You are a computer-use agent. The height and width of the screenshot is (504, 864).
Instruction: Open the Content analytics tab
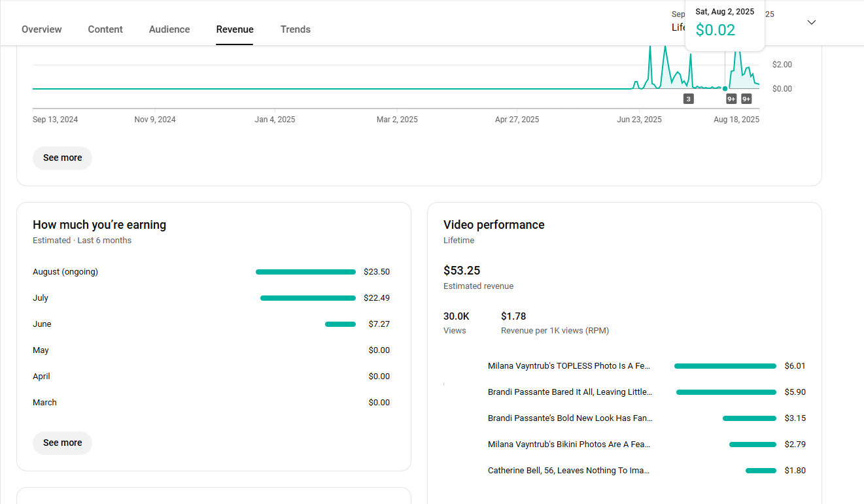[x=105, y=29]
